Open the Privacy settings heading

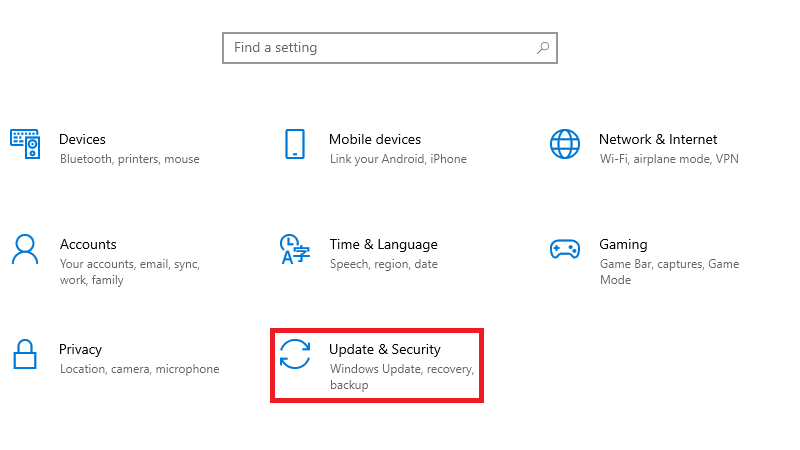[x=80, y=349]
